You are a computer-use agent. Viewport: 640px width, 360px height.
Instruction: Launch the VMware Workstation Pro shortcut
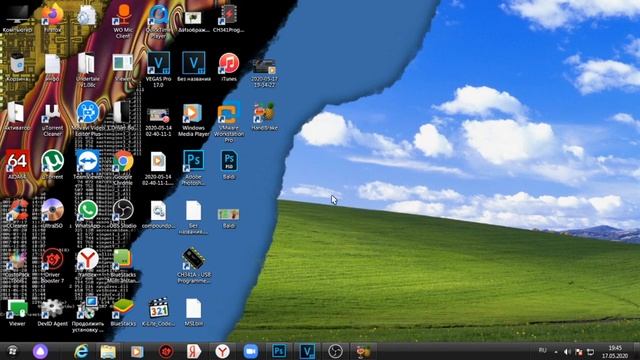(x=229, y=122)
